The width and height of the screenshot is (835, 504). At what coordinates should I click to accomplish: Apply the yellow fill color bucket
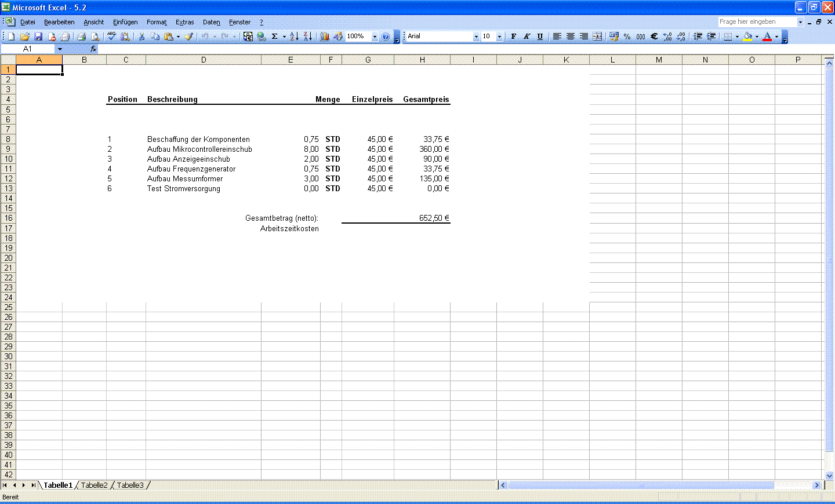tap(747, 36)
